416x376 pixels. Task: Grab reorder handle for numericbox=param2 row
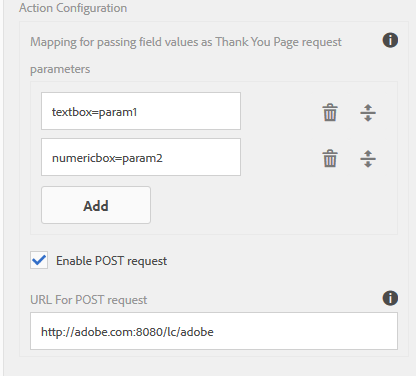click(368, 158)
